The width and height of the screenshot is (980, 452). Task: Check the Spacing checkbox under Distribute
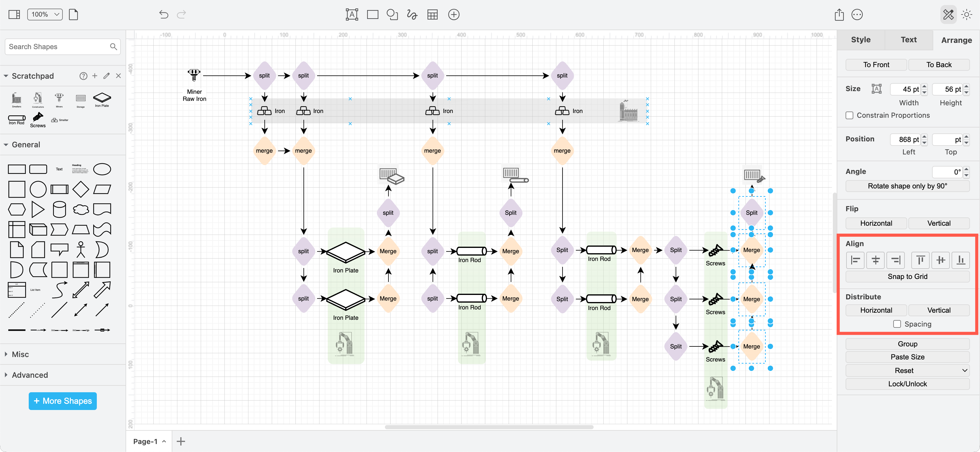[897, 324]
